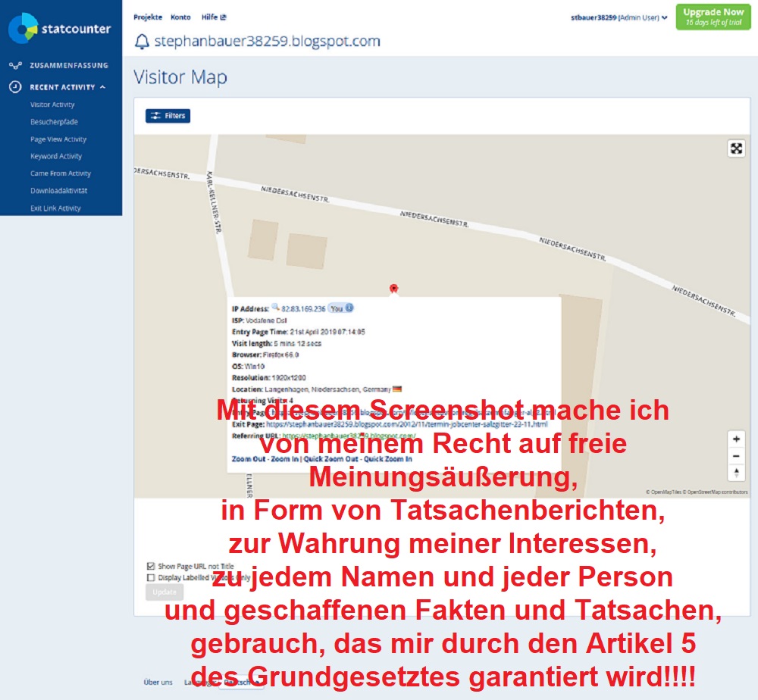The width and height of the screenshot is (758, 700).
Task: Click the info icon next to You
Action: point(349,308)
